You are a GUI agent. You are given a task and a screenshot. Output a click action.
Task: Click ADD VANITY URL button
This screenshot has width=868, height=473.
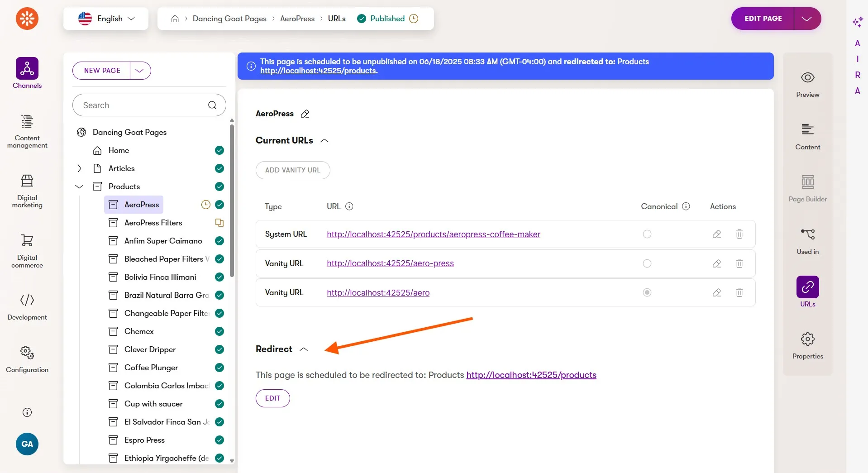293,170
